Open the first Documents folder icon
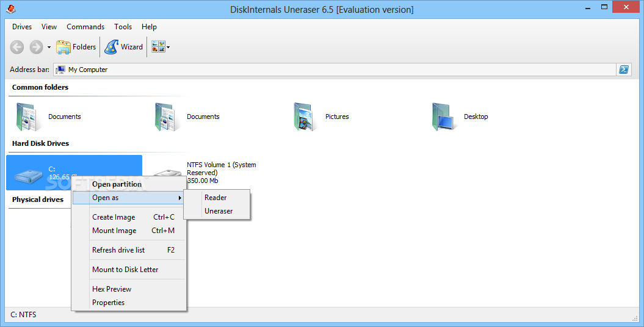Screen dimensions: 644x327 [29, 117]
